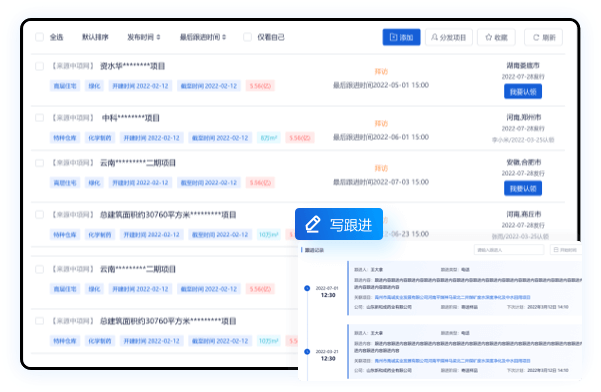The image size is (601, 392).
Task: Click 最后跟进时间2022-06-01 15:00 text
Action: point(381,137)
